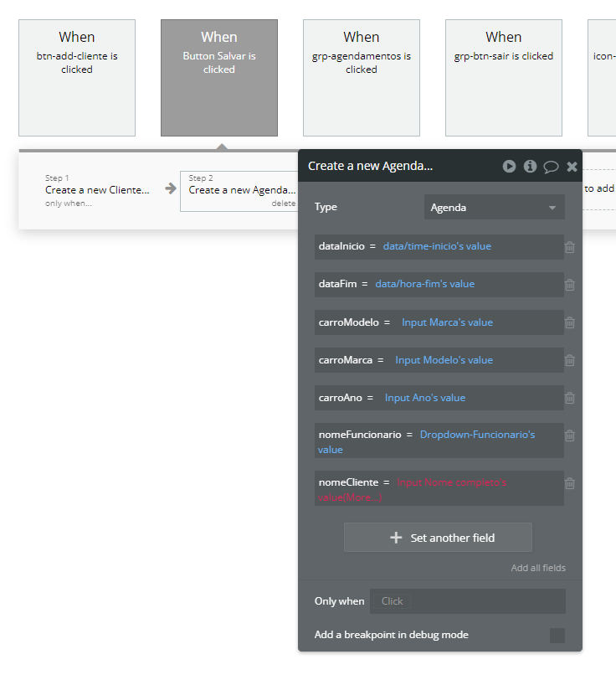The height and width of the screenshot is (675, 616).
Task: Remove the nomeCliente field with its trash icon
Action: coord(570,483)
